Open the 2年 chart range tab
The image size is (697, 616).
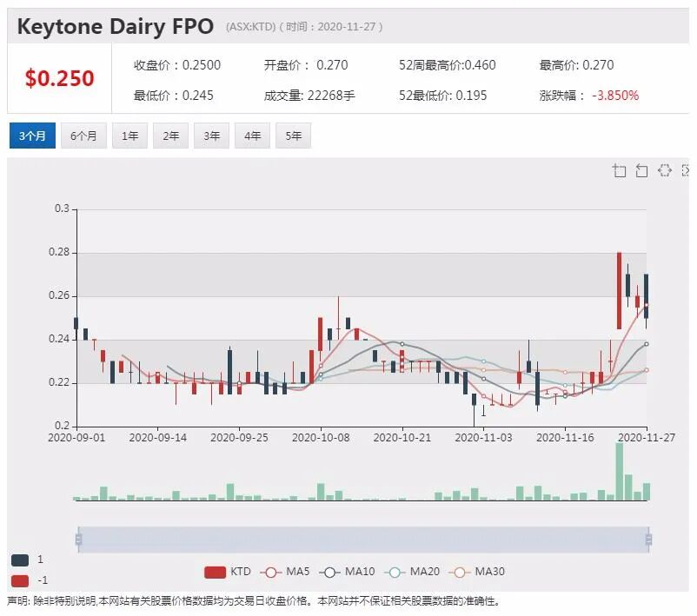pos(170,136)
